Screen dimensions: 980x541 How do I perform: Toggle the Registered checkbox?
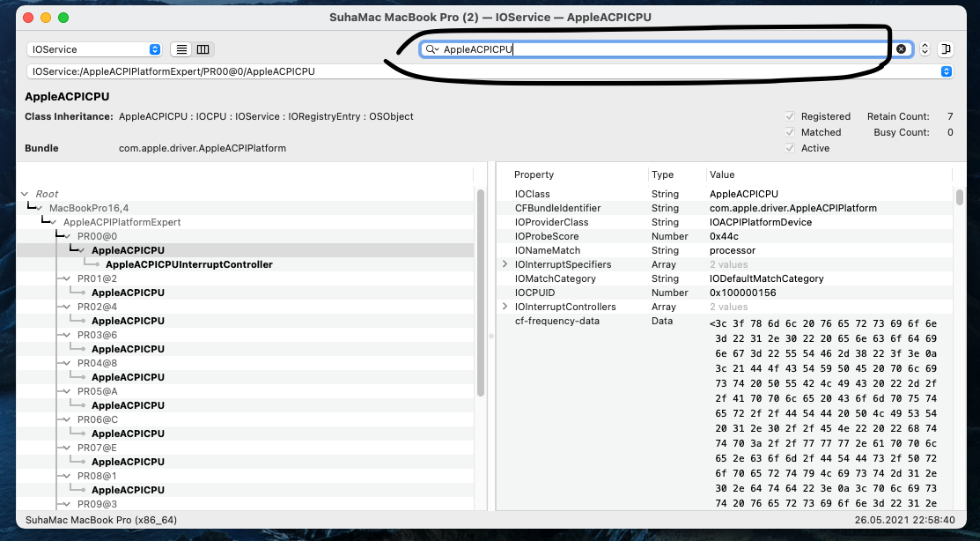coord(790,116)
